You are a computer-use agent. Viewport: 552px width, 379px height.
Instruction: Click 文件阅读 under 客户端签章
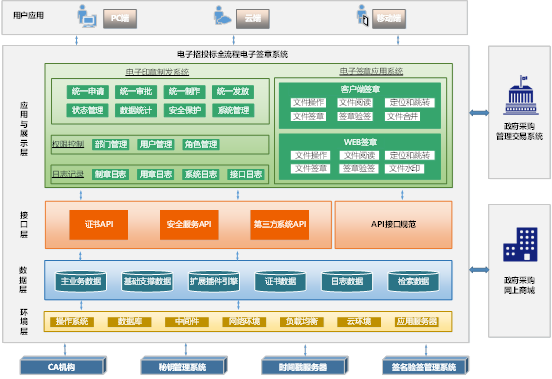tap(355, 103)
